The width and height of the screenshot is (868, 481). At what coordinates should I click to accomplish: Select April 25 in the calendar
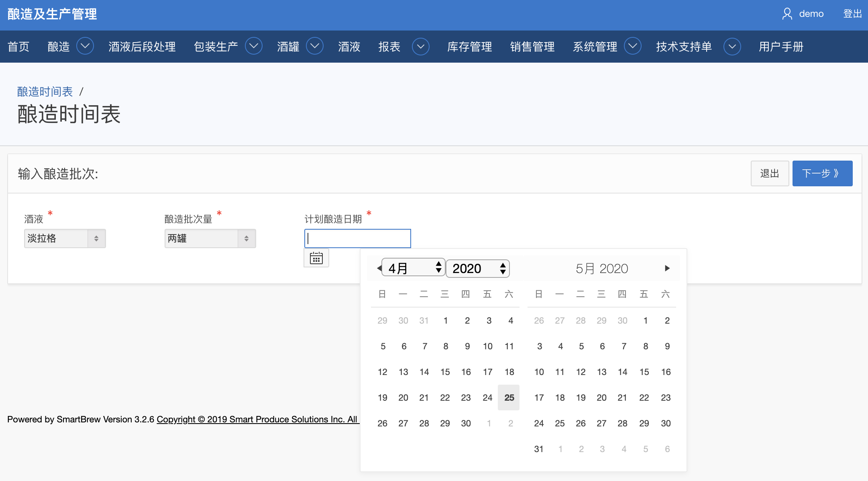[509, 397]
